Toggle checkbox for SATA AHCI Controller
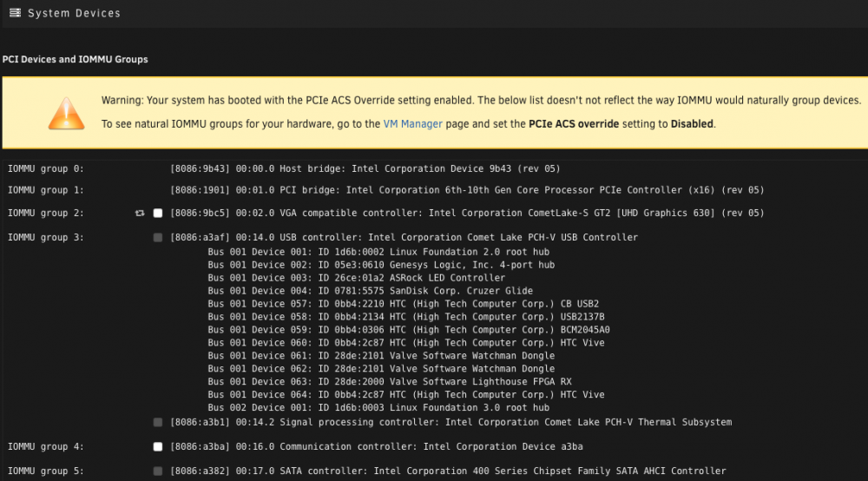The width and height of the screenshot is (868, 481). point(158,471)
